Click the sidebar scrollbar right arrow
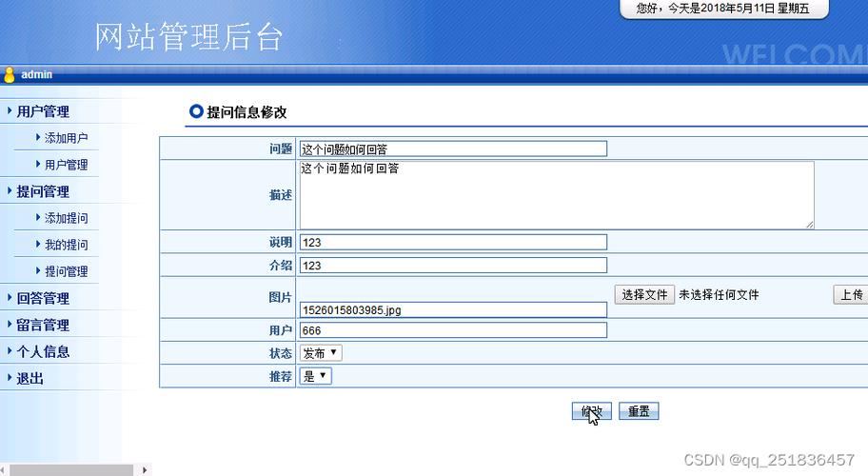This screenshot has height=476, width=868. (x=145, y=470)
